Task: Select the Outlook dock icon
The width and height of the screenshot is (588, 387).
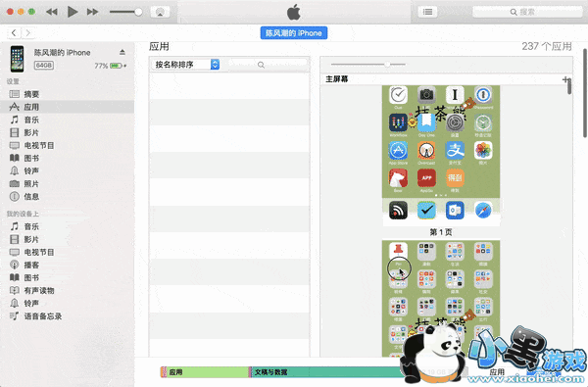Action: [x=455, y=211]
